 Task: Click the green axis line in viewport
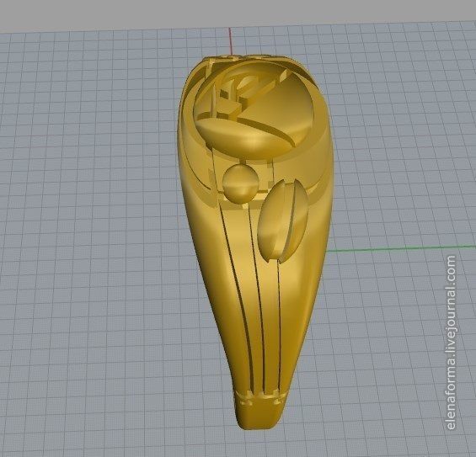pyautogui.click(x=401, y=249)
